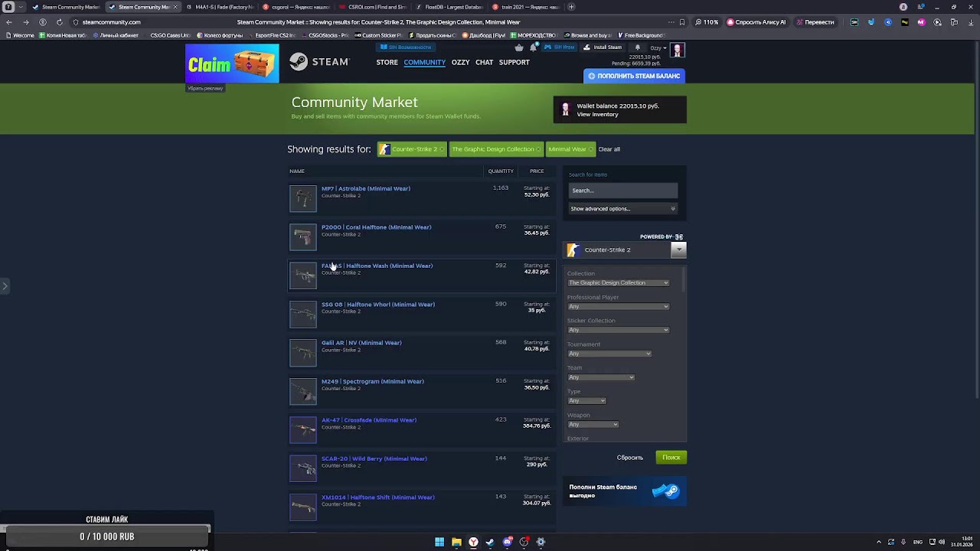The height and width of the screenshot is (551, 980).
Task: Click the Counter-Strike 2 game icon in filter panel
Action: [573, 249]
